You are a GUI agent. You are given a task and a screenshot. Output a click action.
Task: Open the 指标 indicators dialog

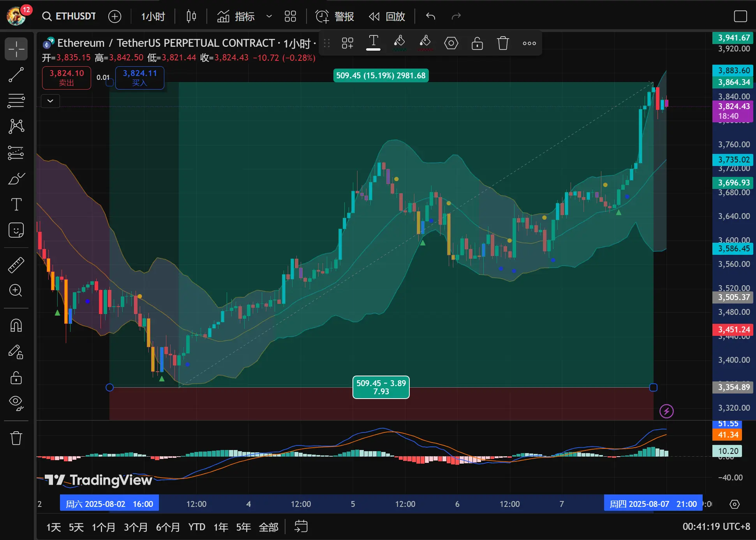pos(236,16)
